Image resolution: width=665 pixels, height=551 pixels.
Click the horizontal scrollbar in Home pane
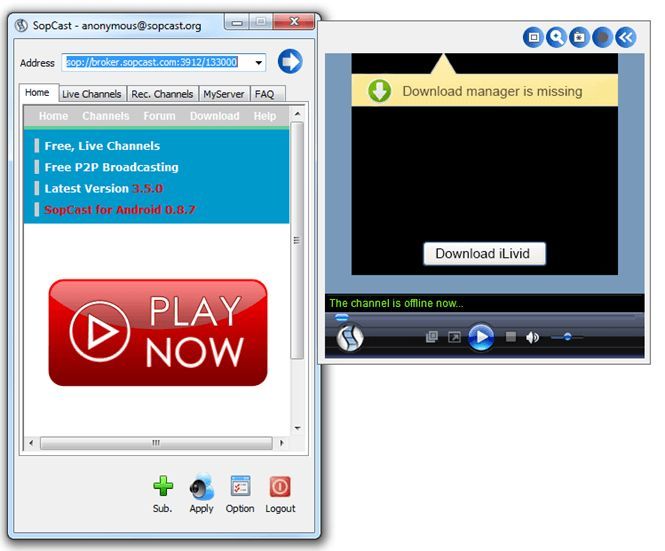coord(156,443)
